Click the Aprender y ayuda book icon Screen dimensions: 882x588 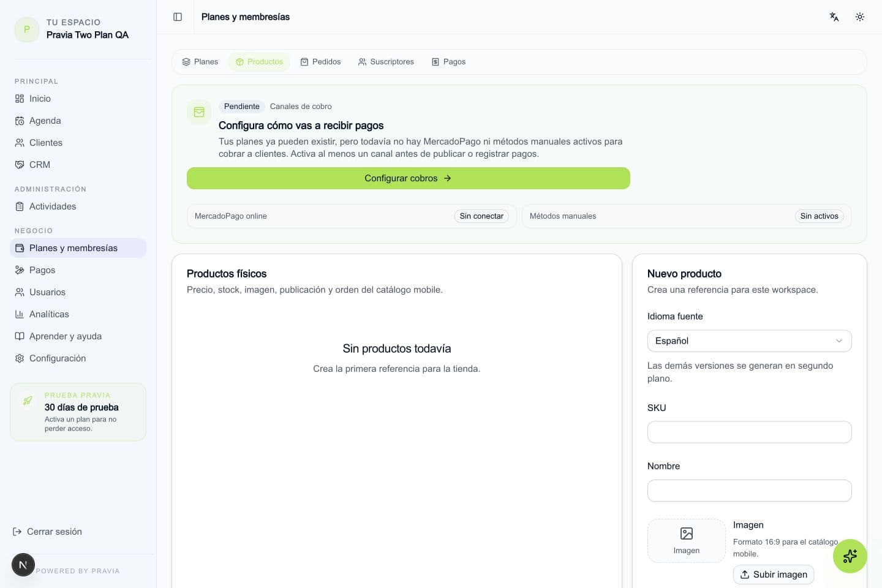[20, 336]
